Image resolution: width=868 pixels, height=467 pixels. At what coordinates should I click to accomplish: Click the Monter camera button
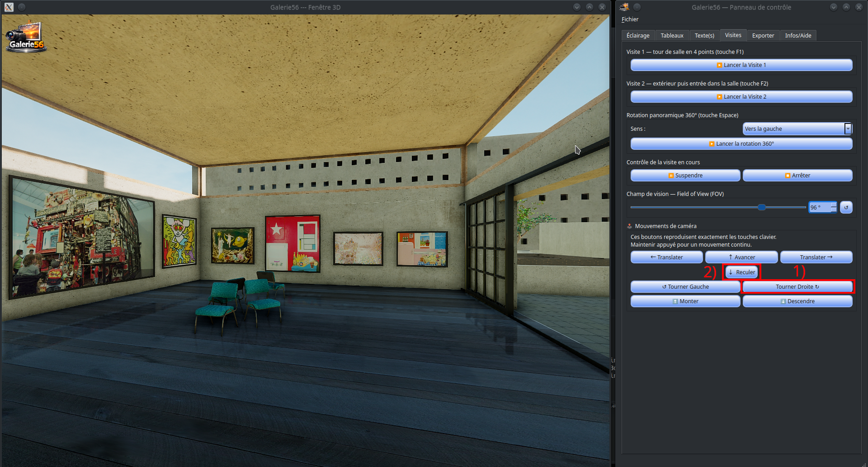685,301
